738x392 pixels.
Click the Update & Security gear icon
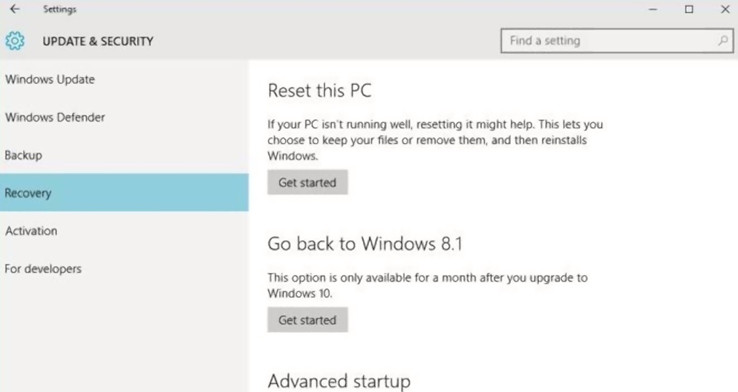tap(15, 41)
